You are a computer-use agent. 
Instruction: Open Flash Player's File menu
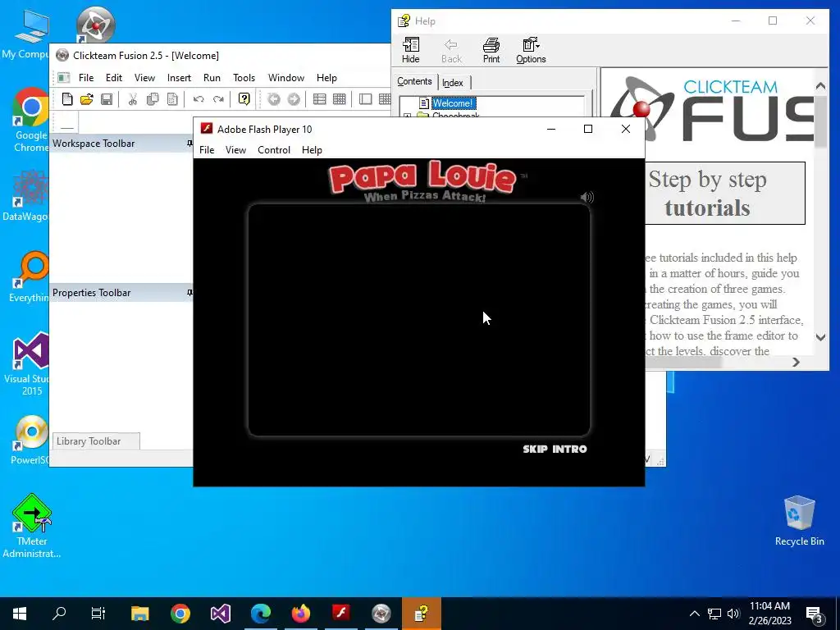(x=207, y=150)
